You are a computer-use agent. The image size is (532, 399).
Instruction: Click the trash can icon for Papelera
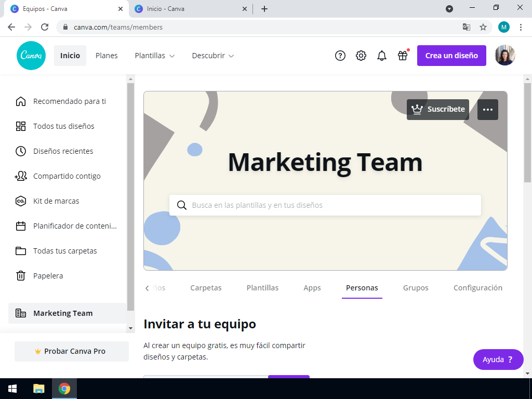[21, 276]
